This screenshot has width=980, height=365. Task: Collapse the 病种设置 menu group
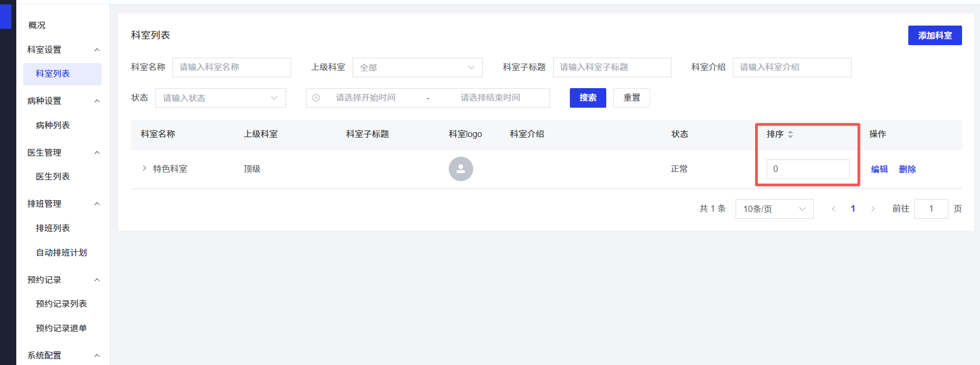tap(97, 101)
